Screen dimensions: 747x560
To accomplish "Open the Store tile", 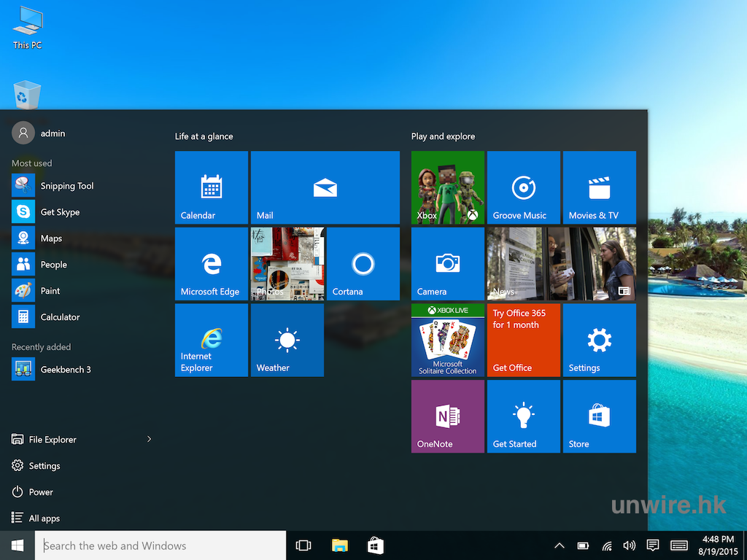I will tap(600, 416).
